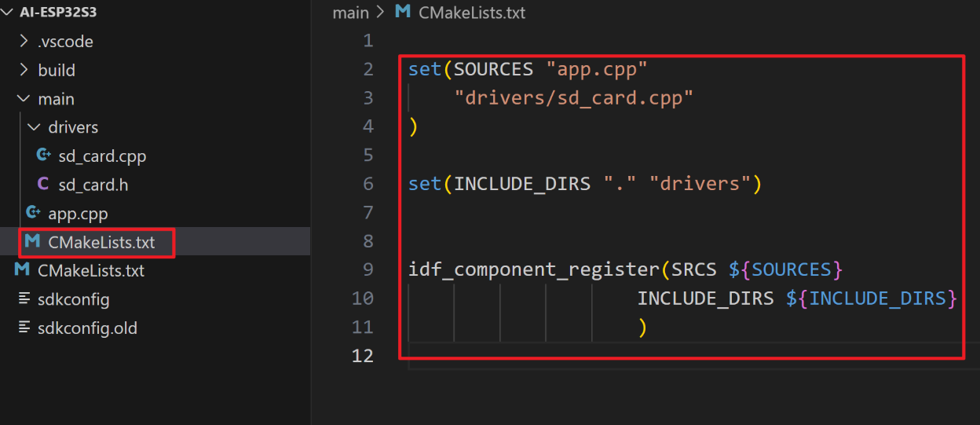Click idf_component_register on line 9
The width and height of the screenshot is (980, 425).
[x=534, y=270]
